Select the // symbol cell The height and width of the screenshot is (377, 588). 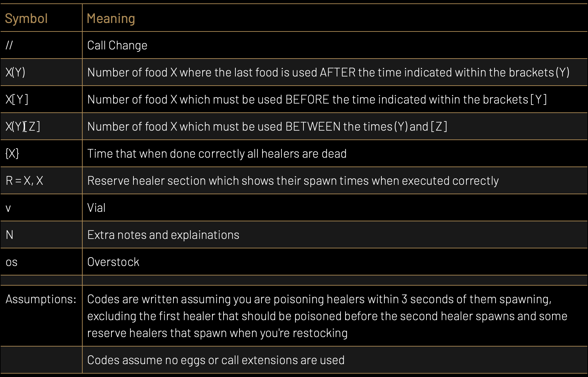[9, 45]
